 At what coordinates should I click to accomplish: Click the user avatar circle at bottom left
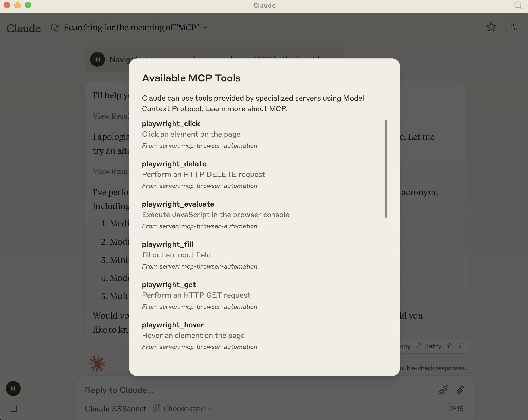click(x=13, y=388)
